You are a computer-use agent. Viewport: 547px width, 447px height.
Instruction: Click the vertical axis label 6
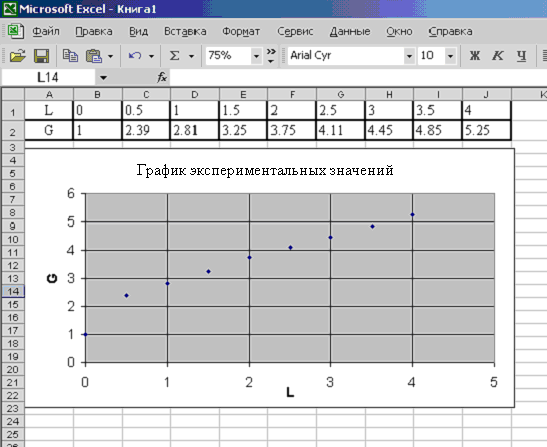71,193
